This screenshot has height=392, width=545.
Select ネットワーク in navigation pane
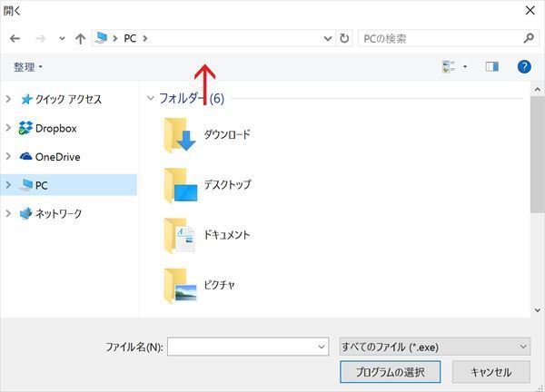58,213
